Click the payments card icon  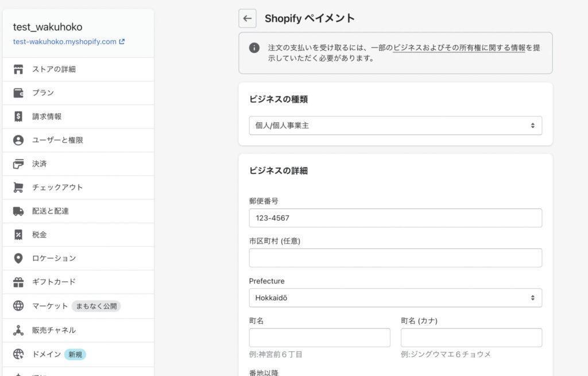(x=18, y=164)
